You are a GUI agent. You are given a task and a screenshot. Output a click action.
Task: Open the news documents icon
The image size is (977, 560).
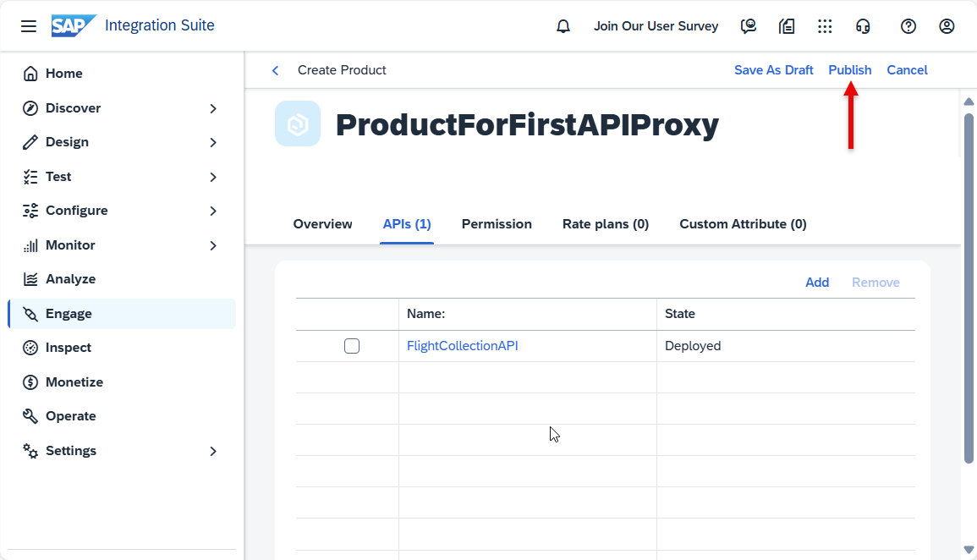[787, 26]
